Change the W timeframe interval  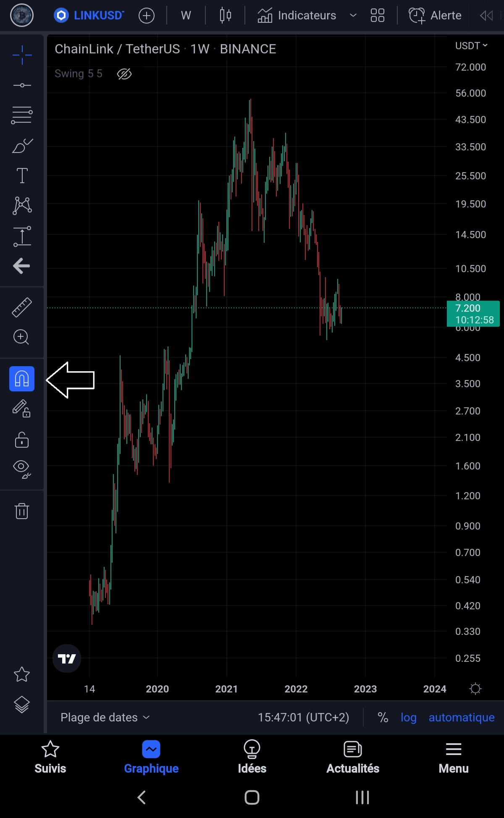[x=186, y=16]
